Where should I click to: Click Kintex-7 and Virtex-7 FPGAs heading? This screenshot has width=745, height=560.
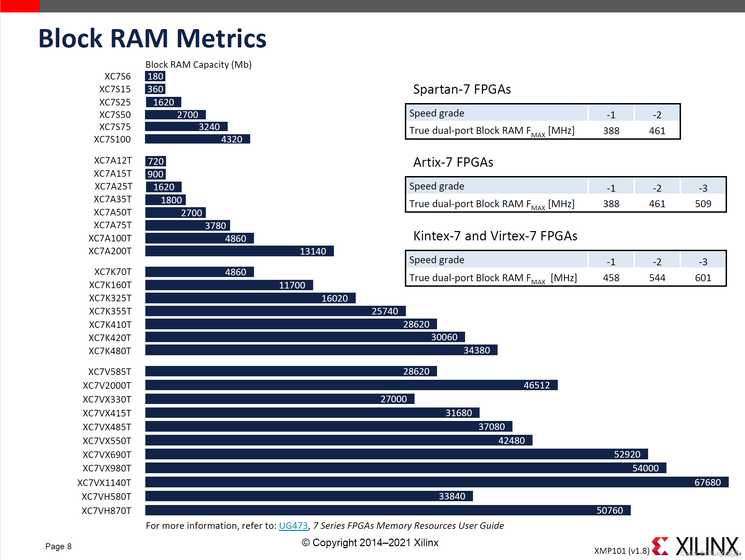coord(495,236)
